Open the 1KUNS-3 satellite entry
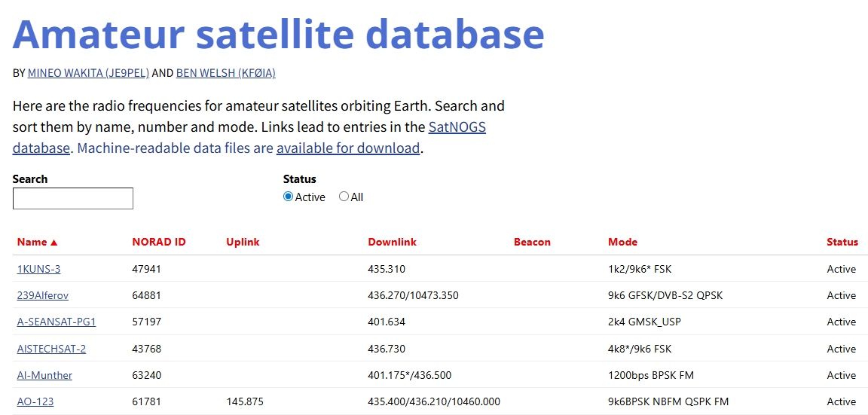This screenshot has width=868, height=415. click(x=38, y=269)
